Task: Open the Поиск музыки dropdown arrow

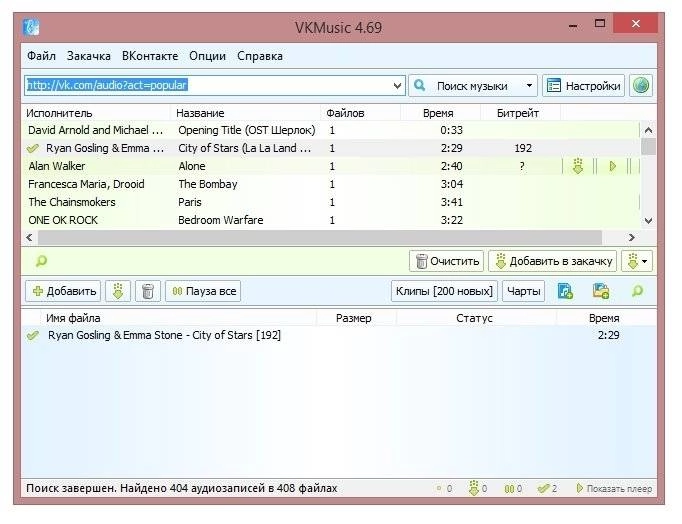Action: click(529, 86)
